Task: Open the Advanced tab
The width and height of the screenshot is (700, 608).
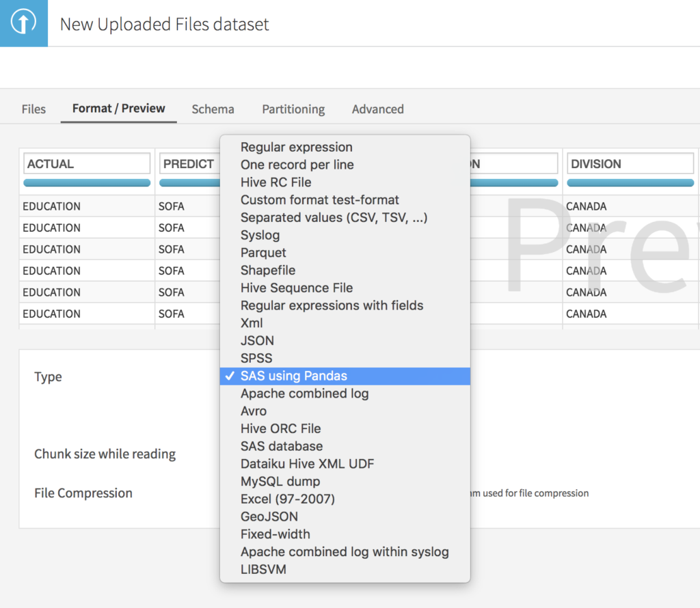Action: click(x=377, y=109)
